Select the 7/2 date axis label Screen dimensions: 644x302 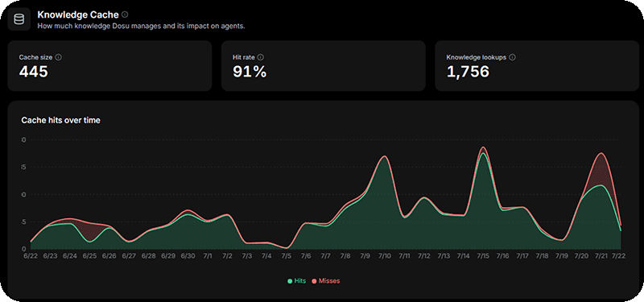(x=227, y=256)
